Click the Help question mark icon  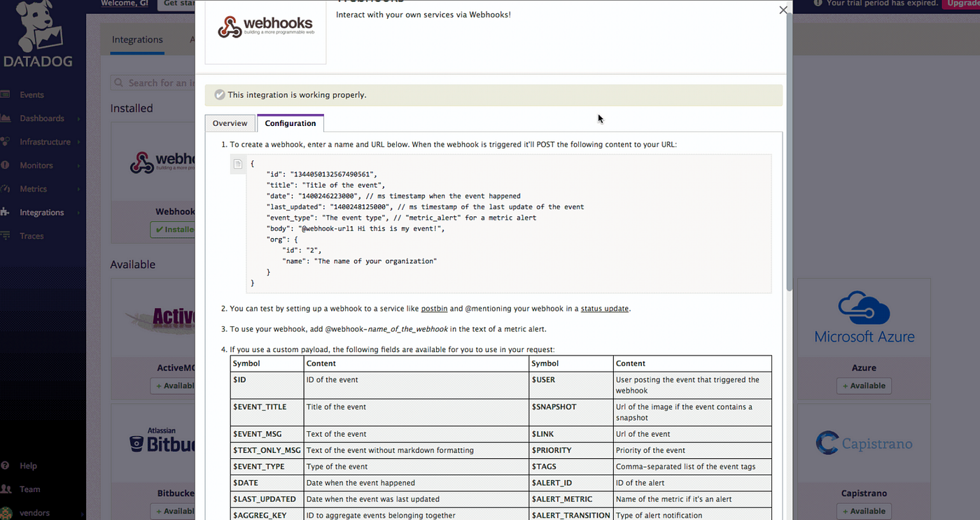point(6,465)
